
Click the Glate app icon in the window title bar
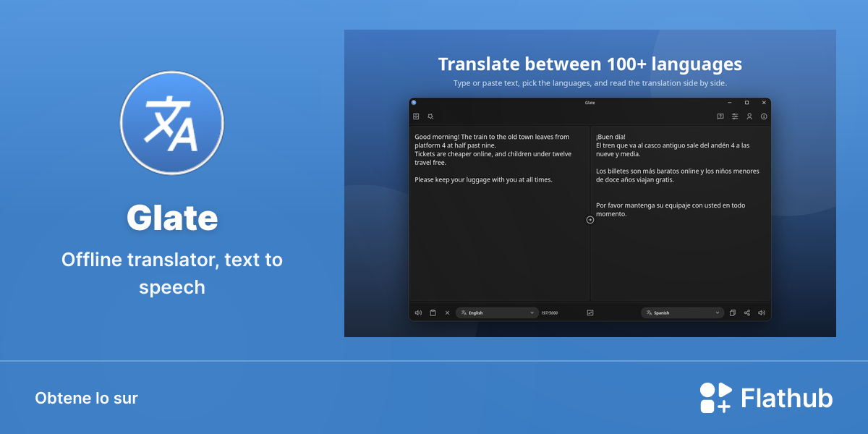(x=414, y=103)
